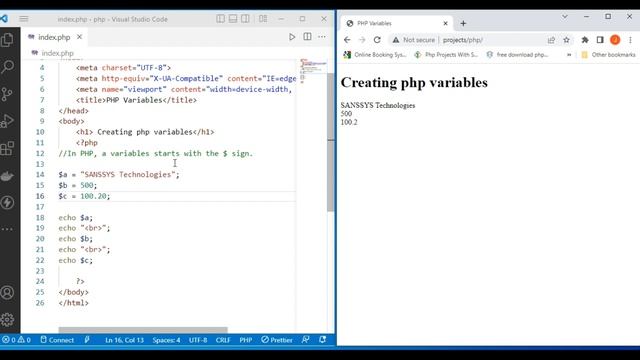Open the Online Booking Sys... bookmark
This screenshot has width=640, height=360.
click(375, 54)
